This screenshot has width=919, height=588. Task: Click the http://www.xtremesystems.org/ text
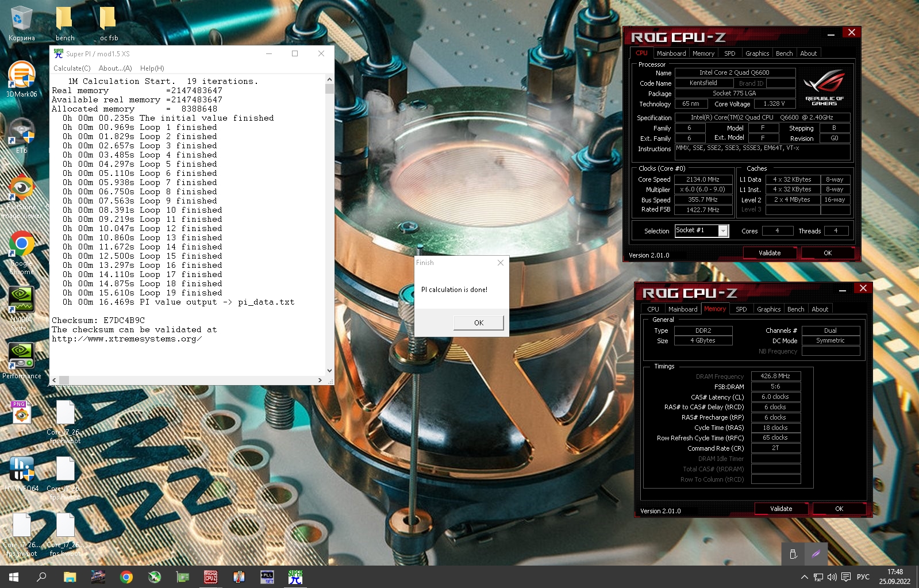coord(126,339)
